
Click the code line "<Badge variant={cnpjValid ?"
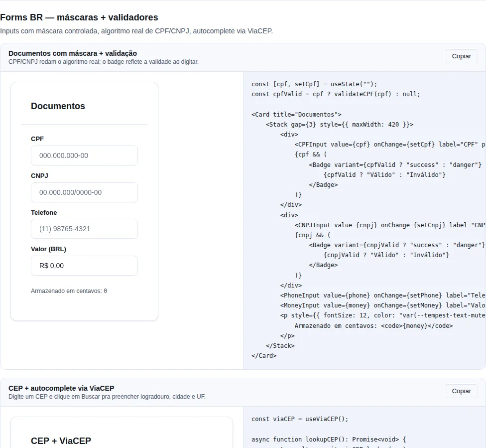(397, 245)
